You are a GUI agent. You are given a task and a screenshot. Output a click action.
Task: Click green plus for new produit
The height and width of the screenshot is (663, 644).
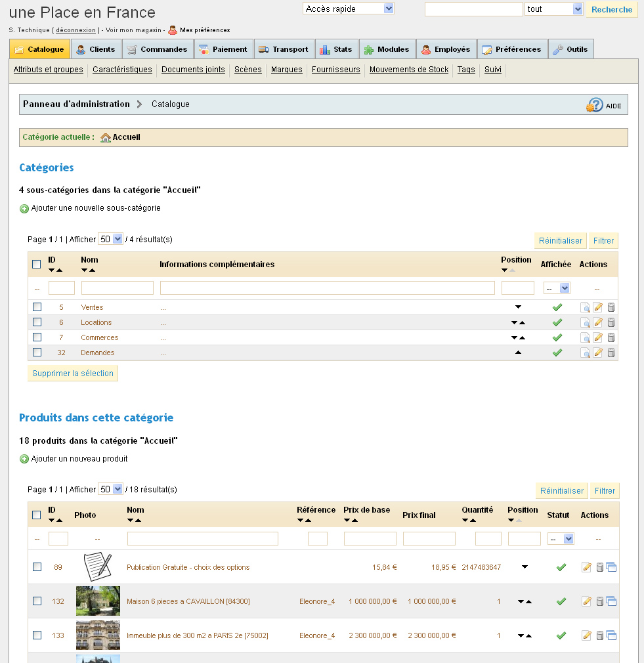point(24,460)
